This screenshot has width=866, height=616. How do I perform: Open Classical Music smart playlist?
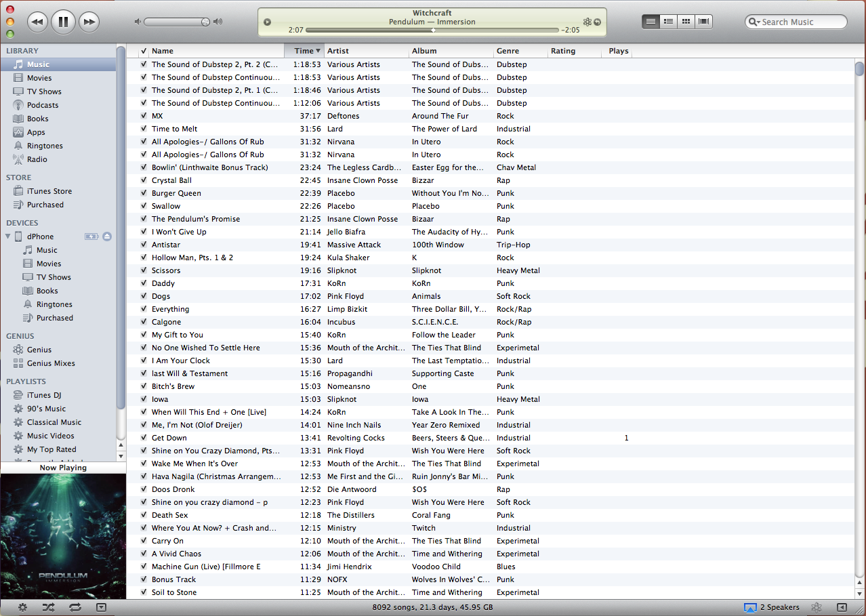[58, 422]
